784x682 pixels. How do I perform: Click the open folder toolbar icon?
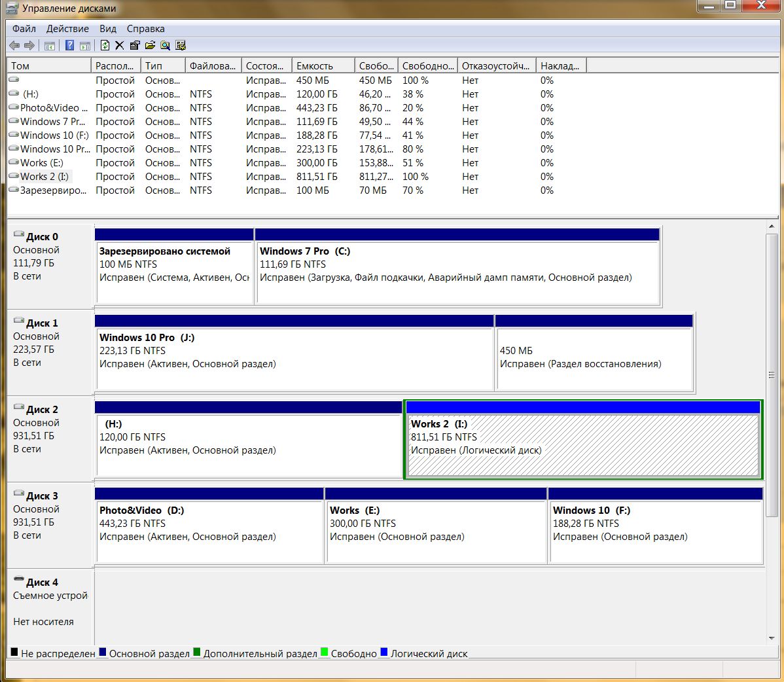coord(150,45)
